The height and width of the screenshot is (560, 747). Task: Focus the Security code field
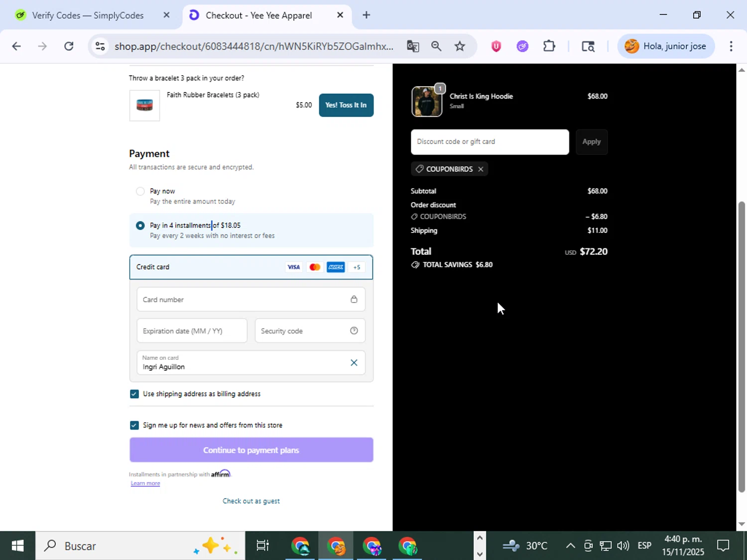310,331
